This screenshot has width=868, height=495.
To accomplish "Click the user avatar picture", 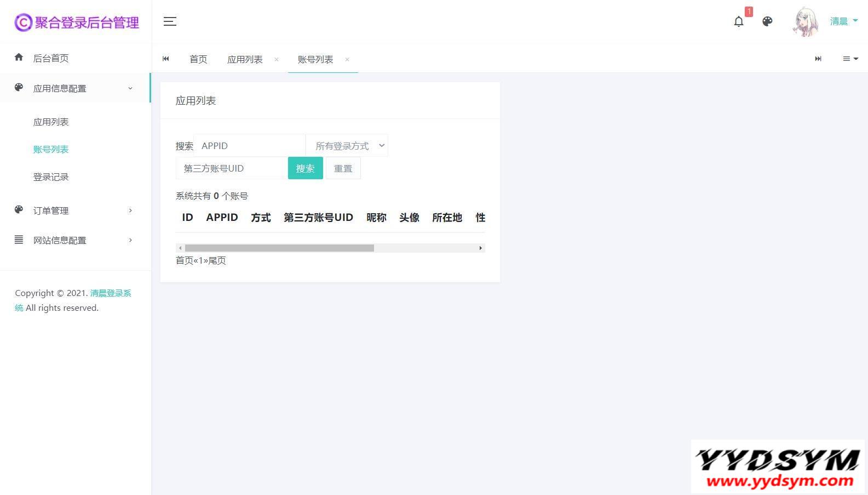I will [806, 22].
